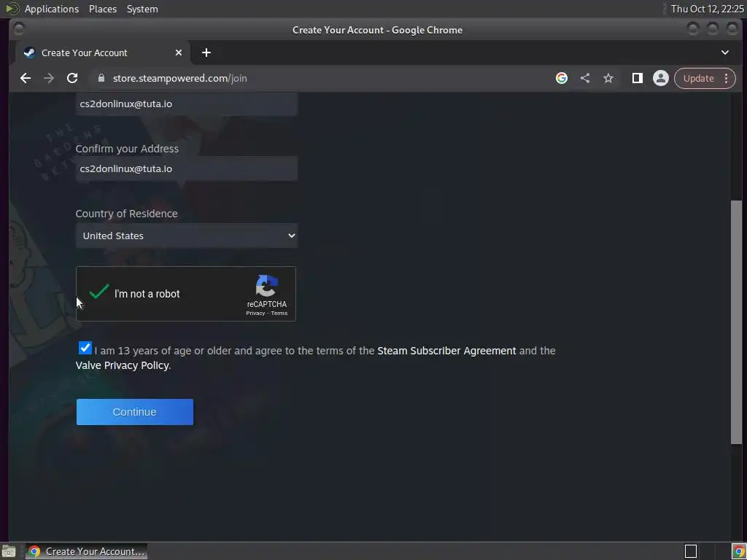747x560 pixels.
Task: Open the Steam Subscriber Agreement link
Action: (446, 351)
